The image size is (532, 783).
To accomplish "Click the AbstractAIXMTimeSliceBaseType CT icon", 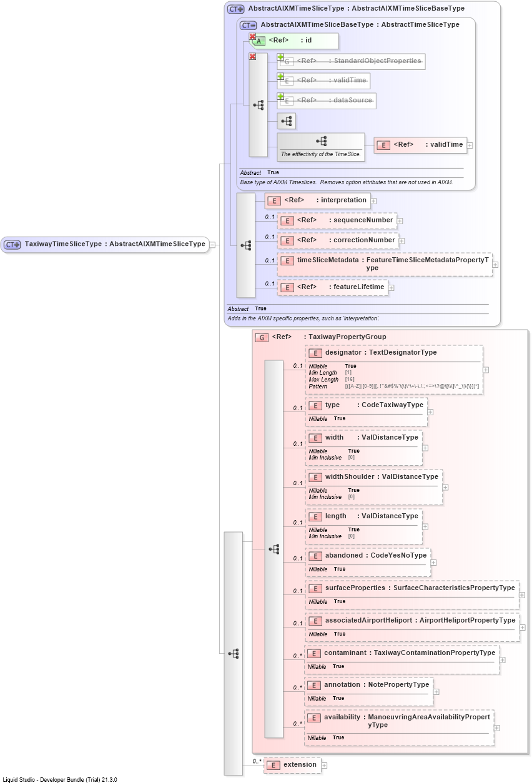I will [249, 25].
